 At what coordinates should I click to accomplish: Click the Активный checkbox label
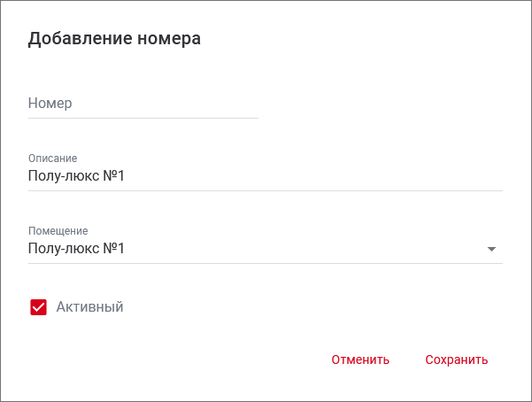[x=89, y=307]
